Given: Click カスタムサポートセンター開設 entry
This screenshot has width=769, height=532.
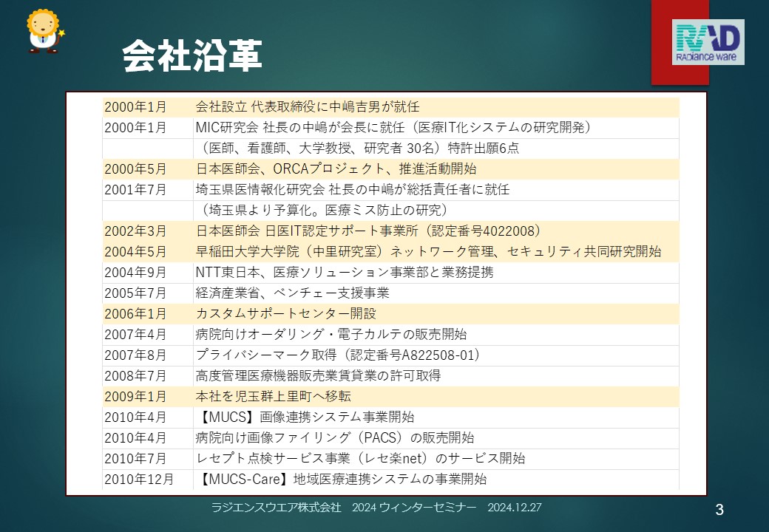Looking at the screenshot, I should click(x=286, y=313).
